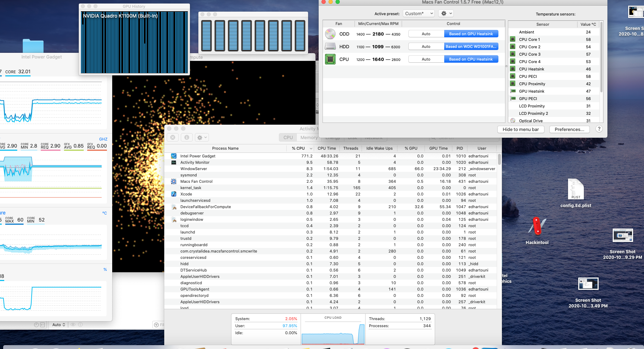This screenshot has height=349, width=644.
Task: Sort sensors by the Sensor column header
Action: (x=543, y=24)
